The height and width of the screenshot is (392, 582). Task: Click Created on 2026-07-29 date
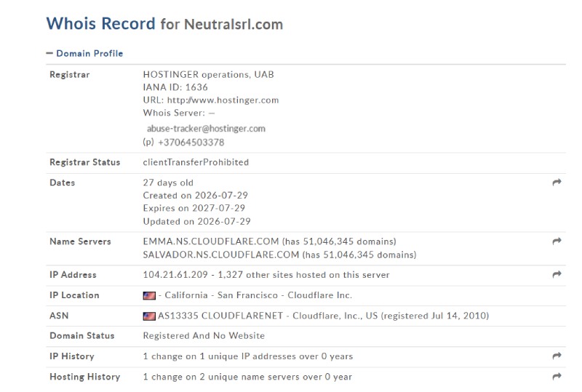pos(195,195)
